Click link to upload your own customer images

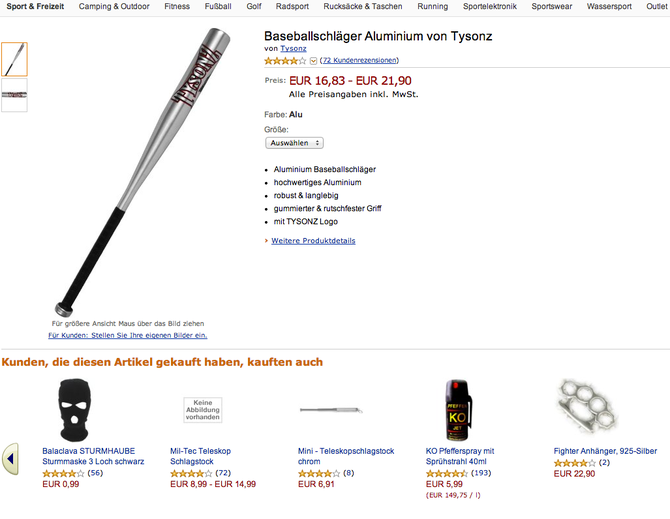128,335
